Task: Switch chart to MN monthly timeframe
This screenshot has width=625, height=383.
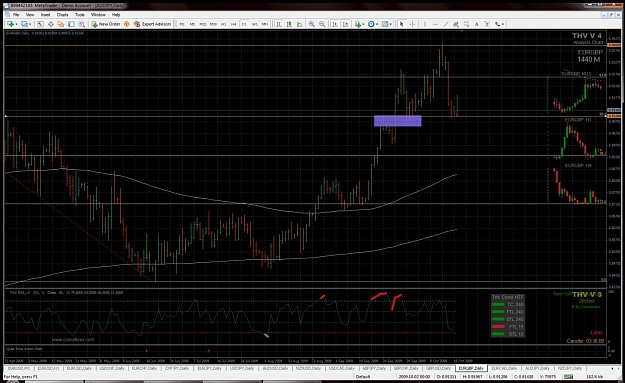Action: click(x=265, y=24)
